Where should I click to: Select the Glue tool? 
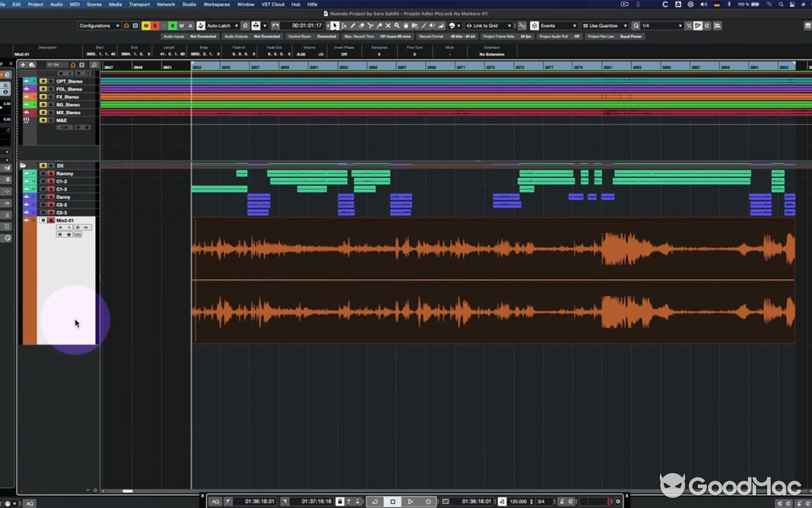pyautogui.click(x=379, y=26)
